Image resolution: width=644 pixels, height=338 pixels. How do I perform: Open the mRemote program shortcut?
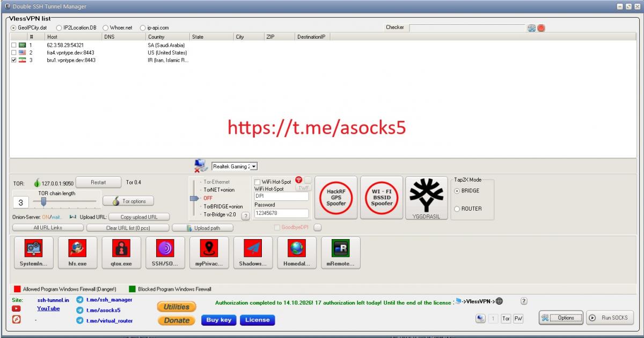[341, 252]
